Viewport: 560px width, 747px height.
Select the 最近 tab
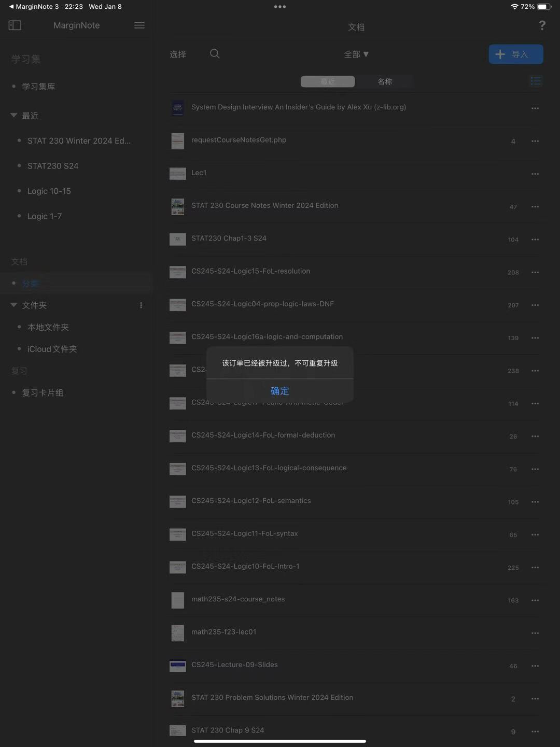(x=327, y=81)
